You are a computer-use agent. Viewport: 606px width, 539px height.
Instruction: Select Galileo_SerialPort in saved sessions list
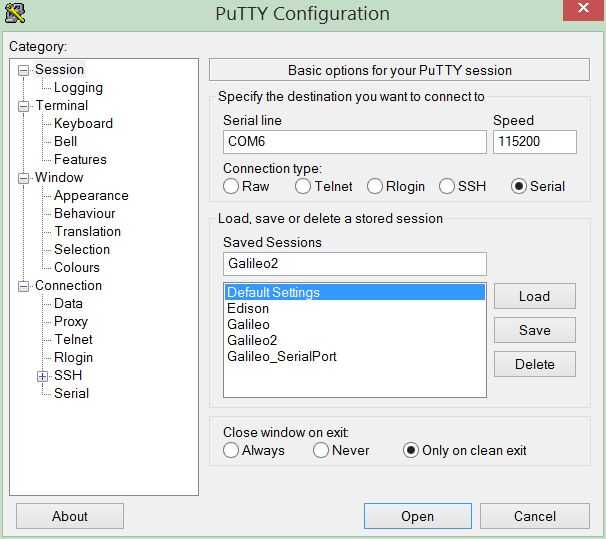282,357
